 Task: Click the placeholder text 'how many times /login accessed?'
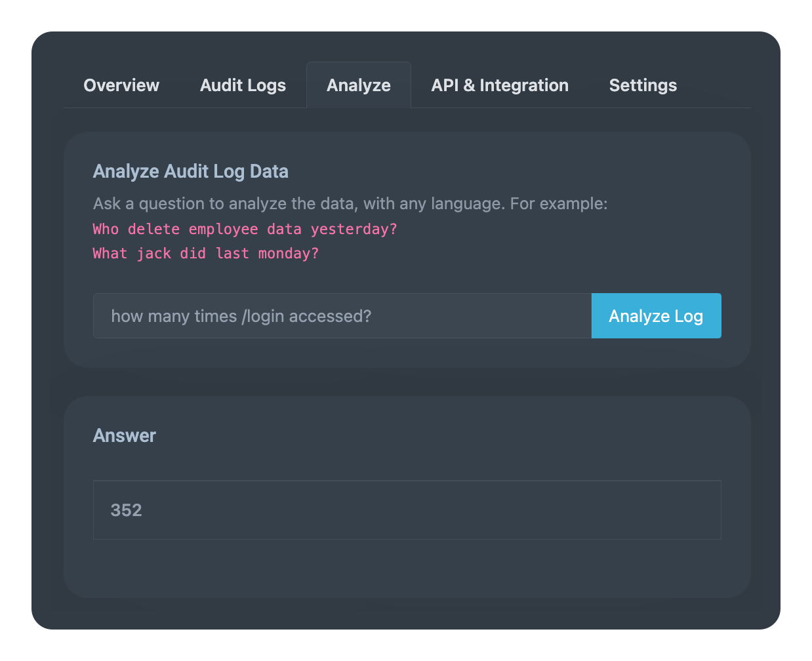(x=243, y=315)
